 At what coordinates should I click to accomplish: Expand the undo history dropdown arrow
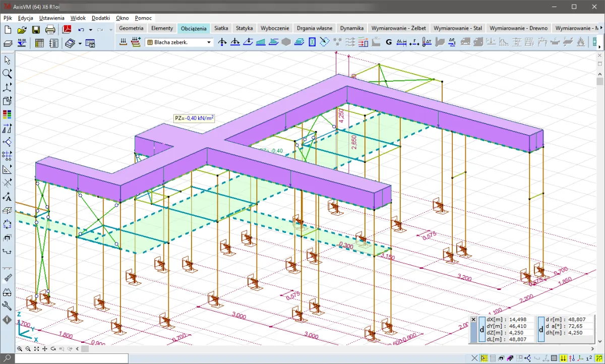[90, 30]
